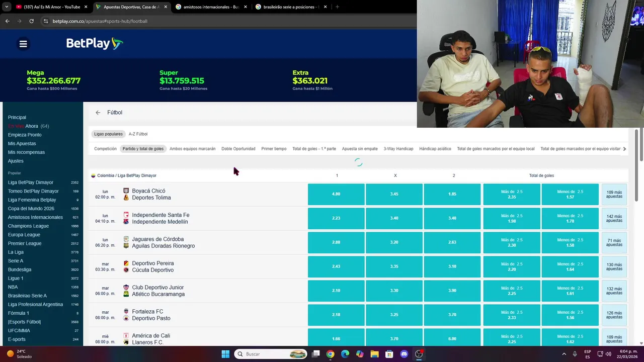This screenshot has height=362, width=644.
Task: Click the address bar URL
Action: 100,21
